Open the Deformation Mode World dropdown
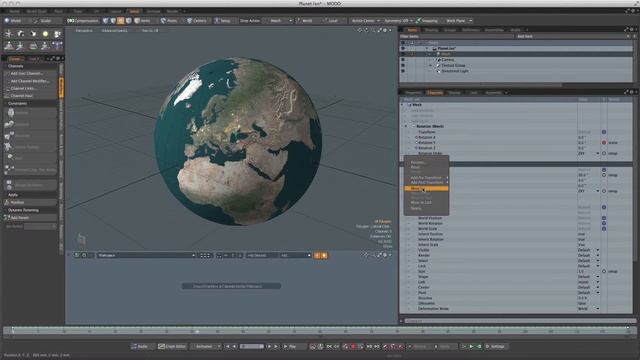The width and height of the screenshot is (640, 360). click(589, 309)
